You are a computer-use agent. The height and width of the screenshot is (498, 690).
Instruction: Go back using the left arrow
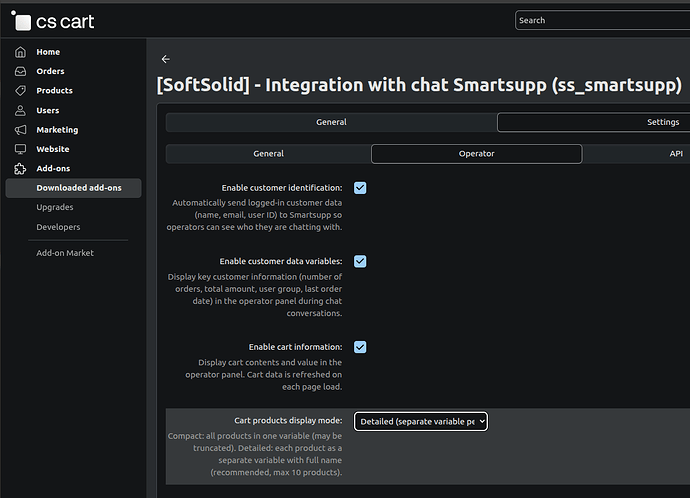166,60
